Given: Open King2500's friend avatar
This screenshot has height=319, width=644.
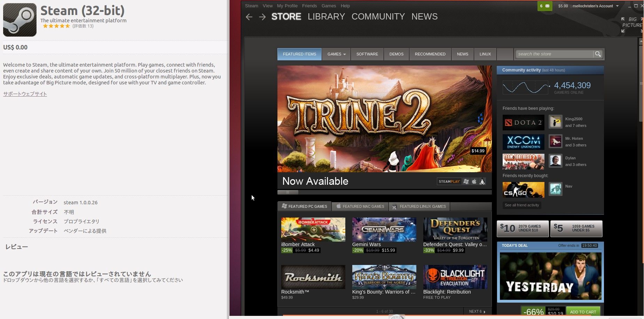Looking at the screenshot, I should pos(556,122).
